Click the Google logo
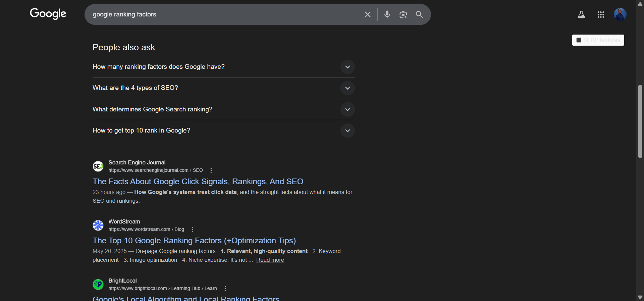Viewport: 644px width, 301px height. (48, 14)
